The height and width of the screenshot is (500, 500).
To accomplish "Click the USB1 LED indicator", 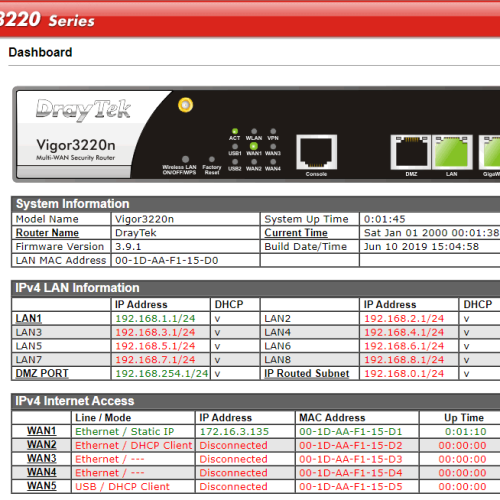I will point(235,146).
